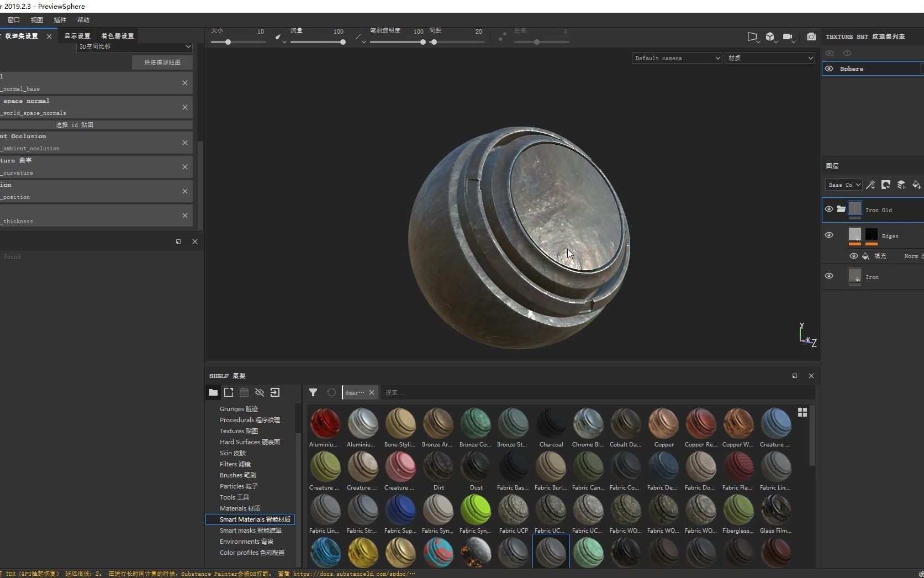
Task: Click the camera screenshot icon in viewport toolbar
Action: pyautogui.click(x=811, y=36)
